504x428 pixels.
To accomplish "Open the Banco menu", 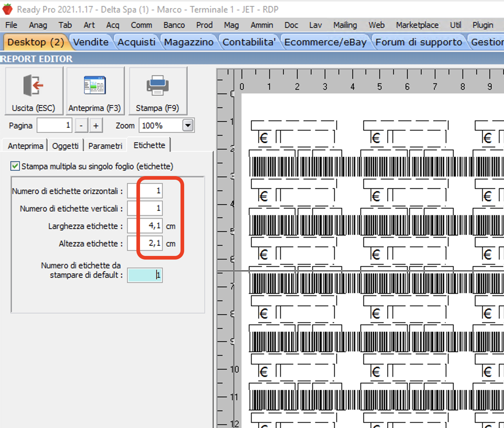I will click(174, 25).
